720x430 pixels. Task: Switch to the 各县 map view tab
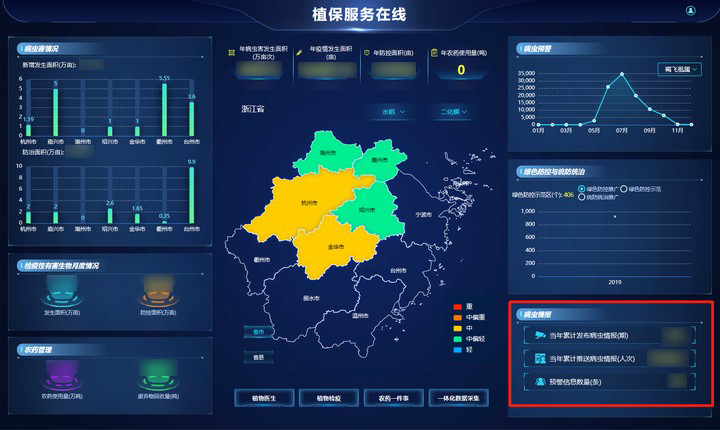(258, 356)
